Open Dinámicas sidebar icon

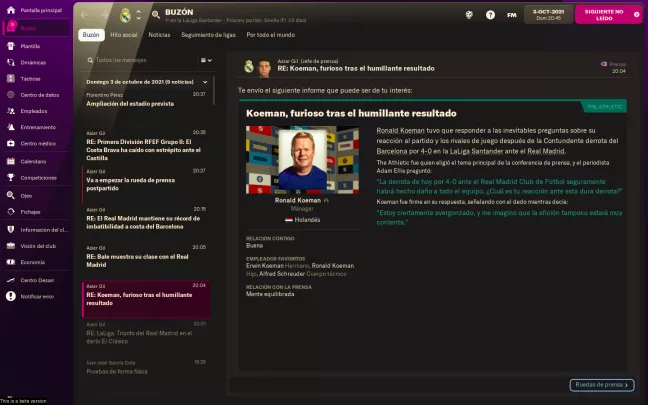pos(11,62)
